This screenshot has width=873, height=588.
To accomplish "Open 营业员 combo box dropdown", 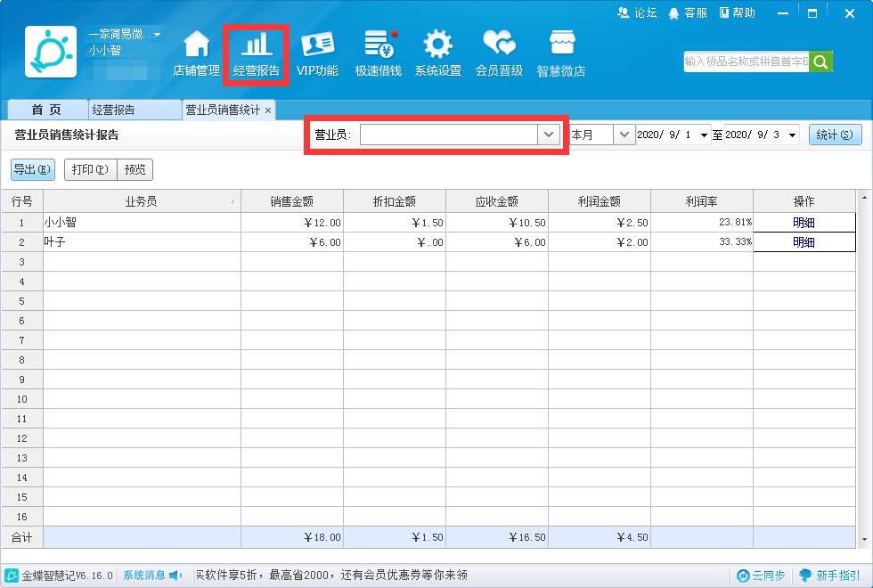I will click(x=549, y=135).
